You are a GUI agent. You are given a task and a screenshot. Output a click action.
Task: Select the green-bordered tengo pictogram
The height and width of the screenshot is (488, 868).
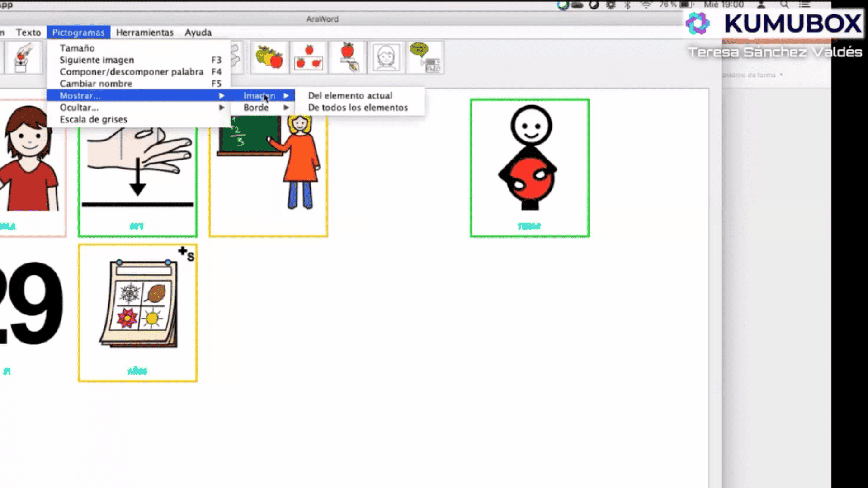[529, 168]
